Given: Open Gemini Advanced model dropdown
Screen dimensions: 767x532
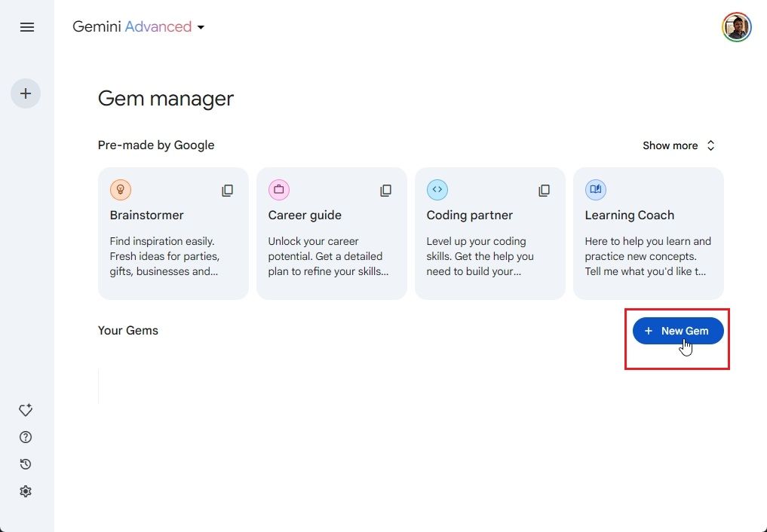Looking at the screenshot, I should [139, 27].
